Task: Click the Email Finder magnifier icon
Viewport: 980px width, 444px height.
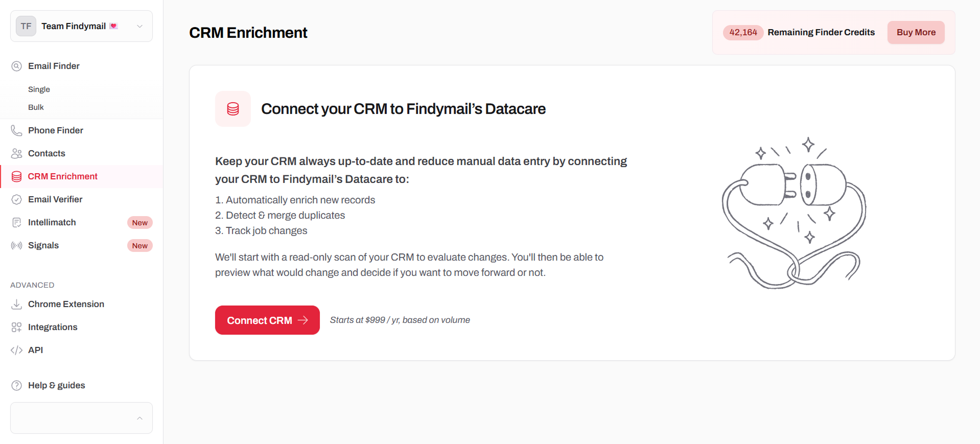Action: click(17, 66)
